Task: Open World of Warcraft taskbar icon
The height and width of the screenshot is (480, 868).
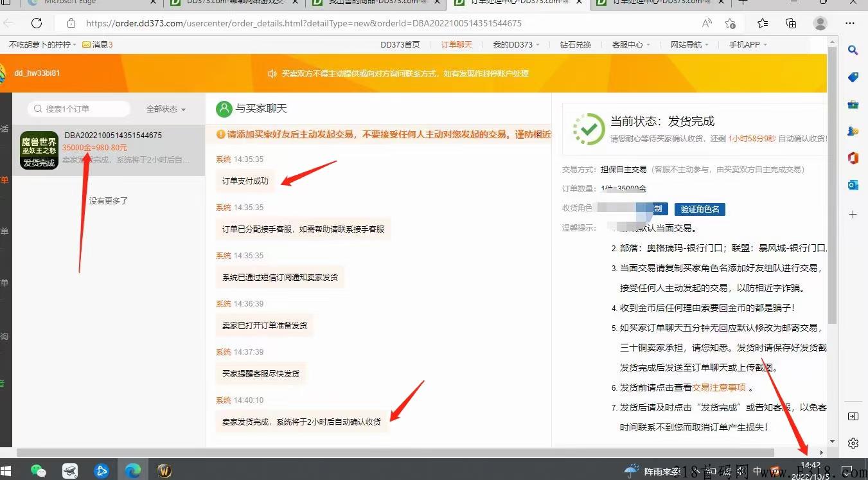Action: 164,470
